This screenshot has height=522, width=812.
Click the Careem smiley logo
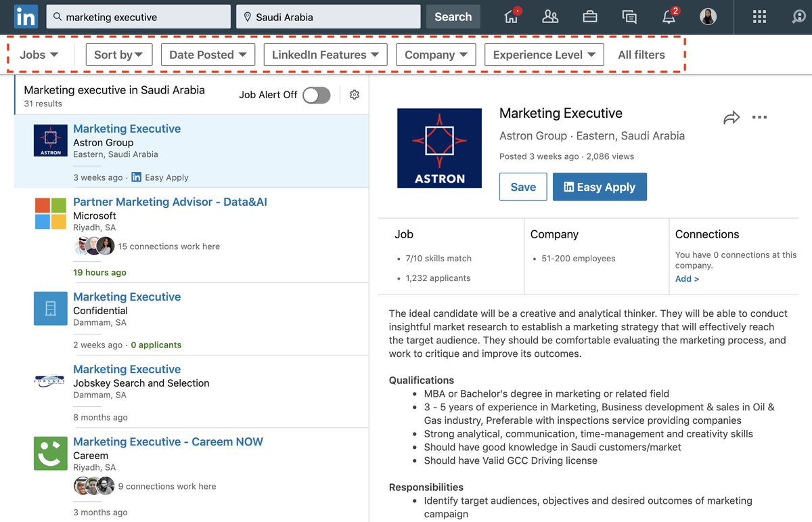(51, 454)
